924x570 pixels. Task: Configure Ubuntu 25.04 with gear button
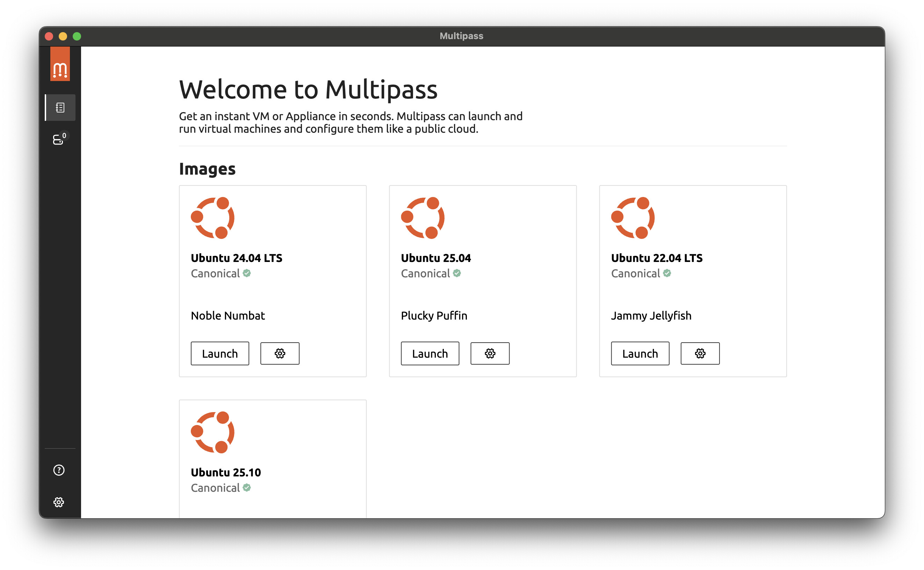pyautogui.click(x=490, y=353)
